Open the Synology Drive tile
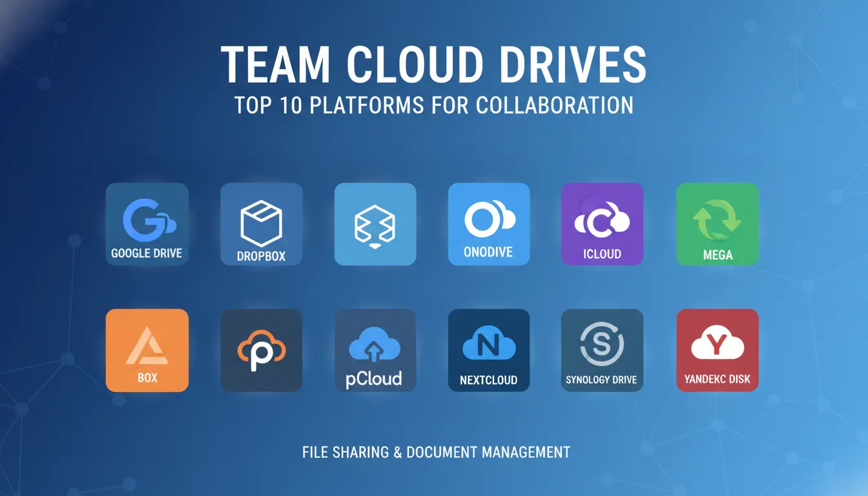868x496 pixels. [603, 351]
